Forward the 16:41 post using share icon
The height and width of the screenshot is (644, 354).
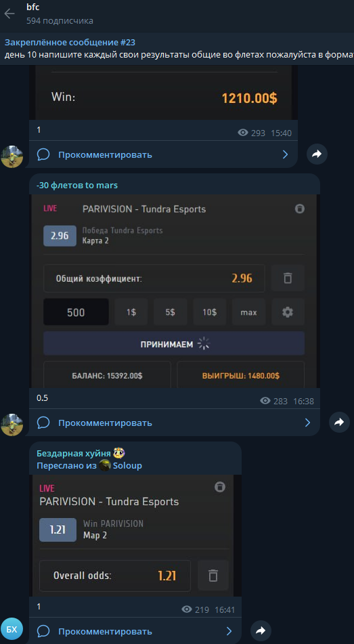click(x=261, y=631)
